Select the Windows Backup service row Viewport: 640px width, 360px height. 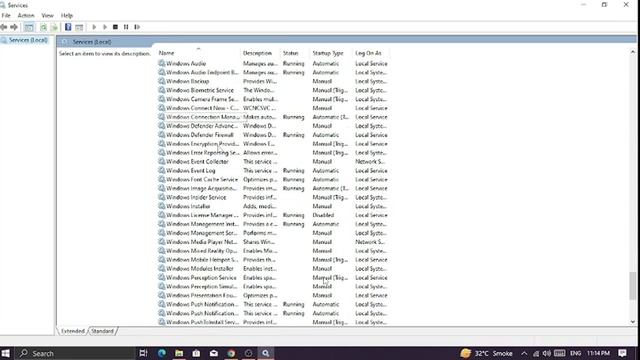(x=273, y=81)
